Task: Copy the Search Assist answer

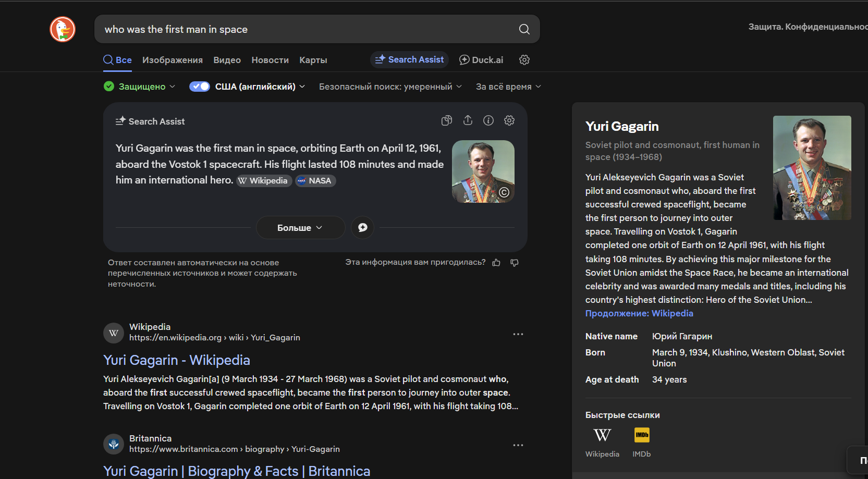Action: pyautogui.click(x=447, y=121)
